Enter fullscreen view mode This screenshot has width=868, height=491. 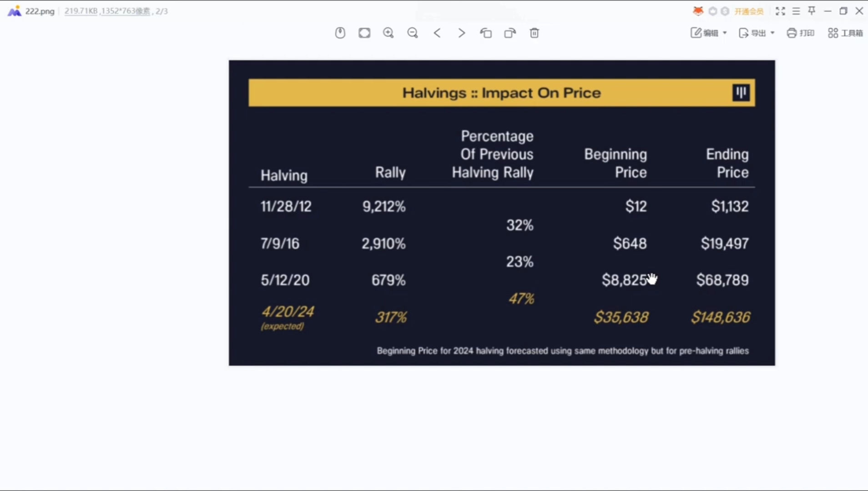780,11
